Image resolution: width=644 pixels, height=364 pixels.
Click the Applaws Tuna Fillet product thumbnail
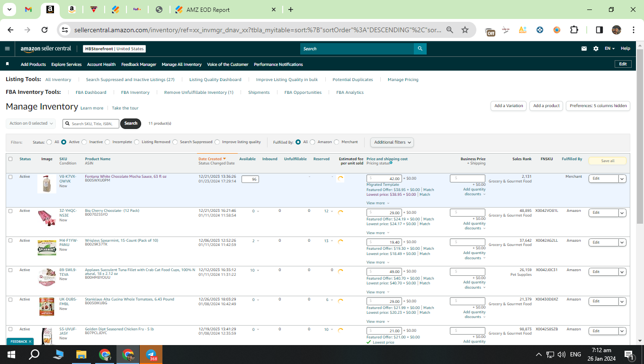(47, 277)
